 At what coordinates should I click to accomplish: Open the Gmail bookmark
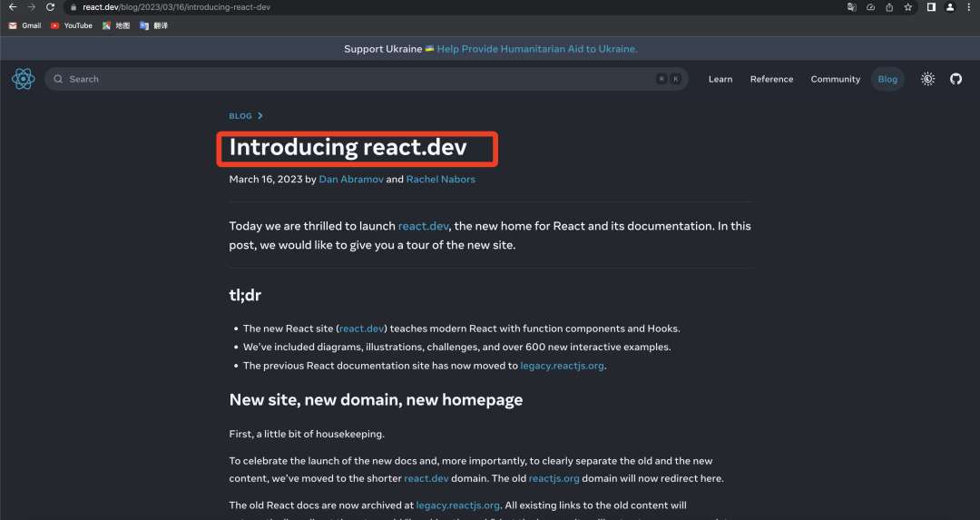click(25, 25)
